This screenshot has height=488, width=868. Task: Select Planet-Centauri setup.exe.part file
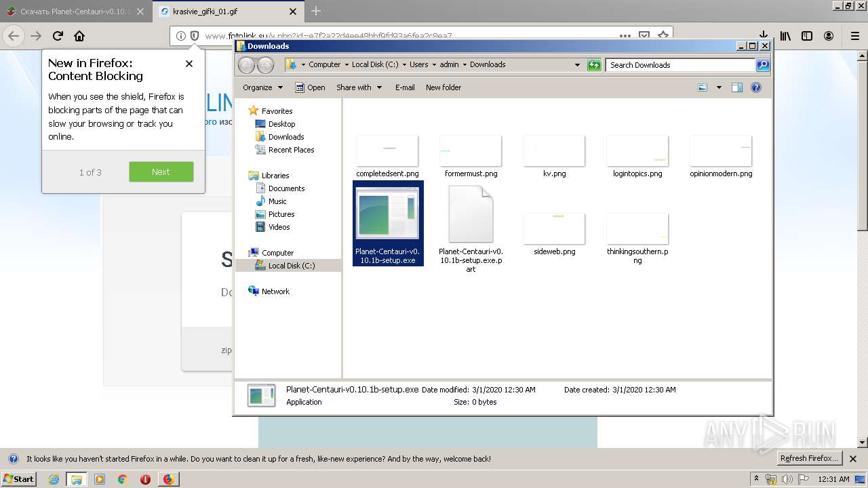[x=471, y=229]
